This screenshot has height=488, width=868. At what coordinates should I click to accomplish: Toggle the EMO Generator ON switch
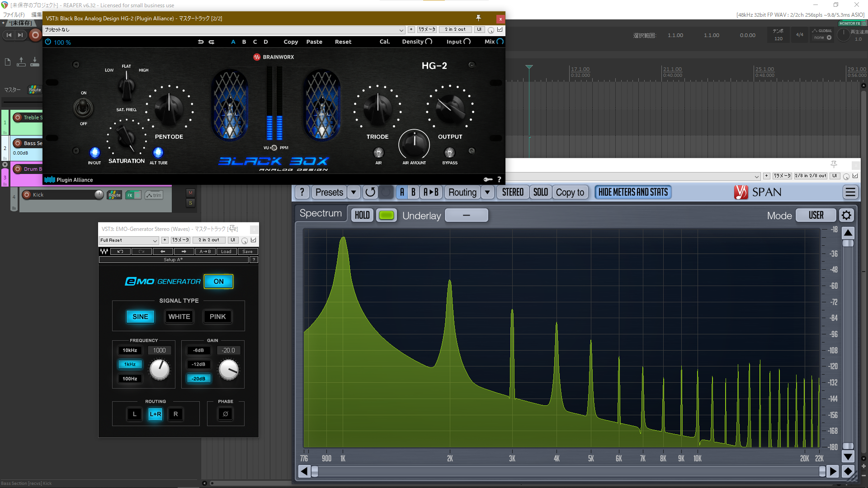coord(218,282)
